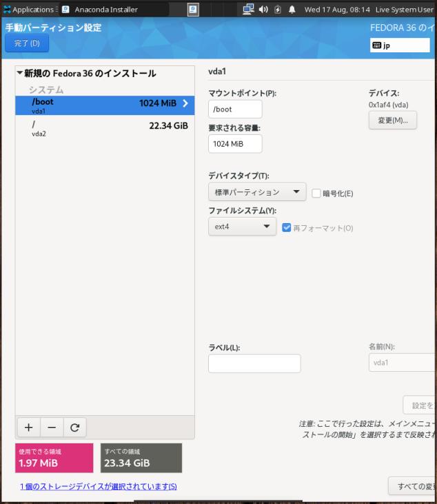Click the chevron arrow on /boot row
The width and height of the screenshot is (437, 504).
click(x=185, y=103)
